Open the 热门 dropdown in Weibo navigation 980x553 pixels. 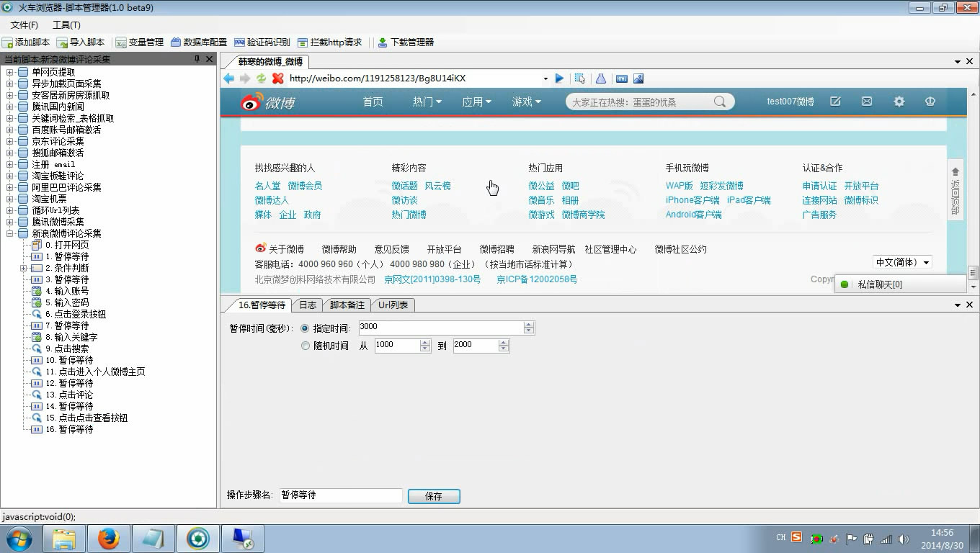click(x=427, y=102)
